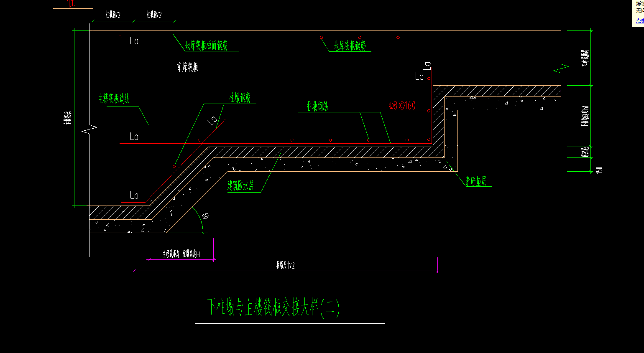The width and height of the screenshot is (644, 353).
Task: Click the vertical 下柱墩高度h1 dimension text
Action: point(585,116)
